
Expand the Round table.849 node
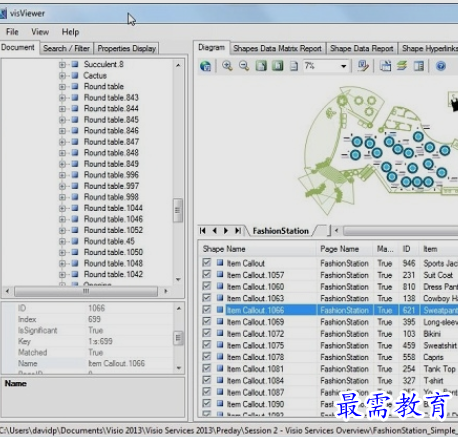[x=62, y=164]
